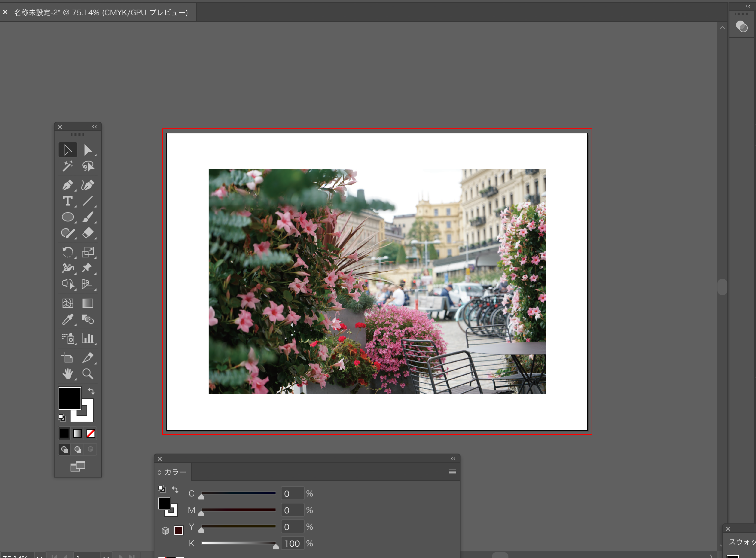The image size is (756, 558).
Task: Click the 名称未設定-2 document tab
Action: (101, 13)
